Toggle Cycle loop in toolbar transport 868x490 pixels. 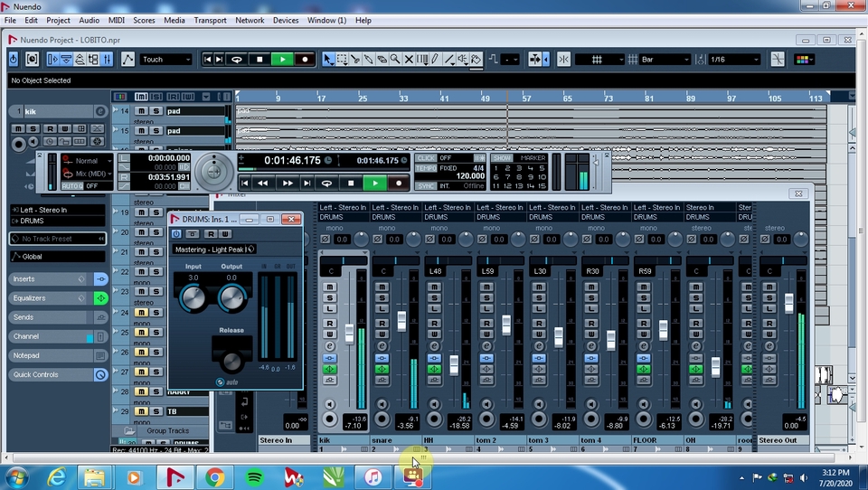[x=237, y=60]
